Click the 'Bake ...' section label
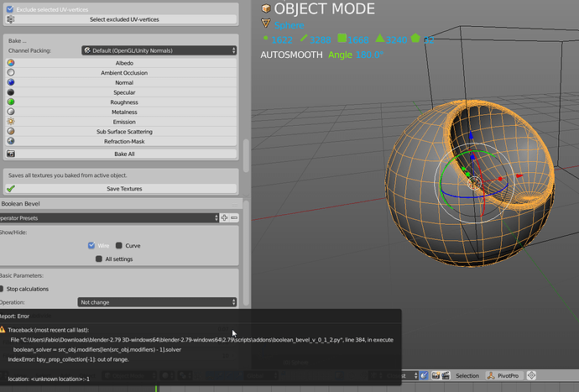579x392 pixels. 18,40
